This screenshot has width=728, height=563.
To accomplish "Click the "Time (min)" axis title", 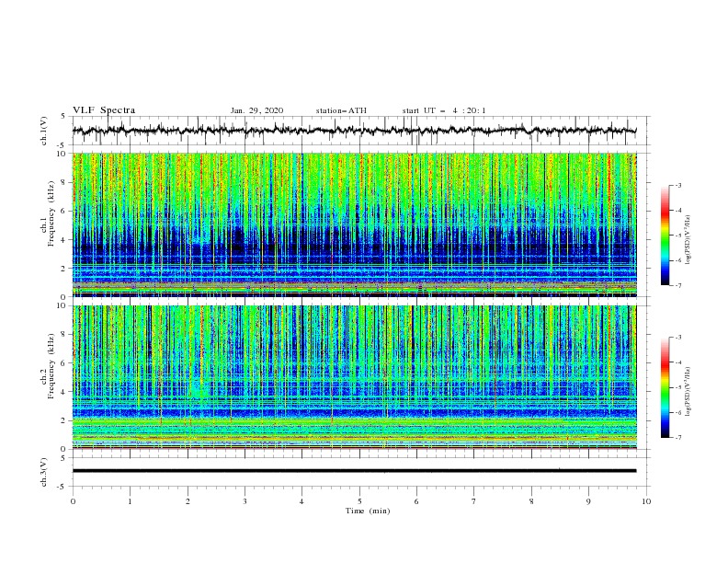I will 368,511.
